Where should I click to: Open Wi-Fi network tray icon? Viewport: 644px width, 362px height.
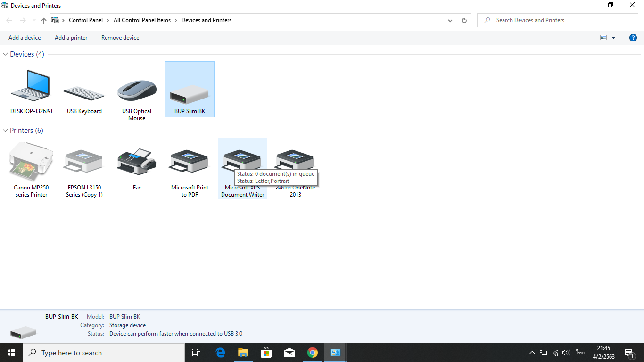[555, 353]
